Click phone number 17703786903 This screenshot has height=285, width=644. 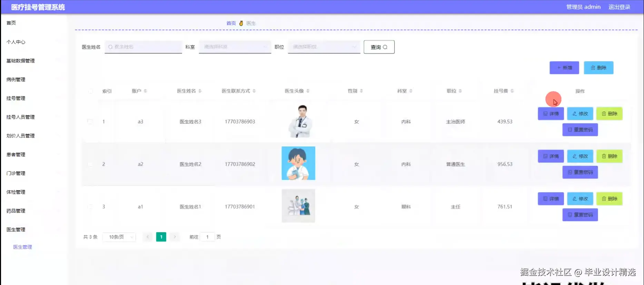click(240, 122)
